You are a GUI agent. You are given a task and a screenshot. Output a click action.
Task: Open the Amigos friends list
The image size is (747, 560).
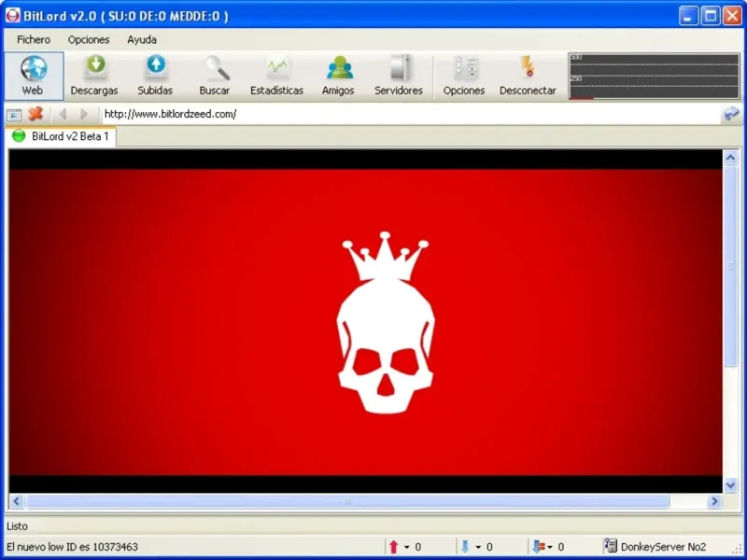pyautogui.click(x=338, y=77)
